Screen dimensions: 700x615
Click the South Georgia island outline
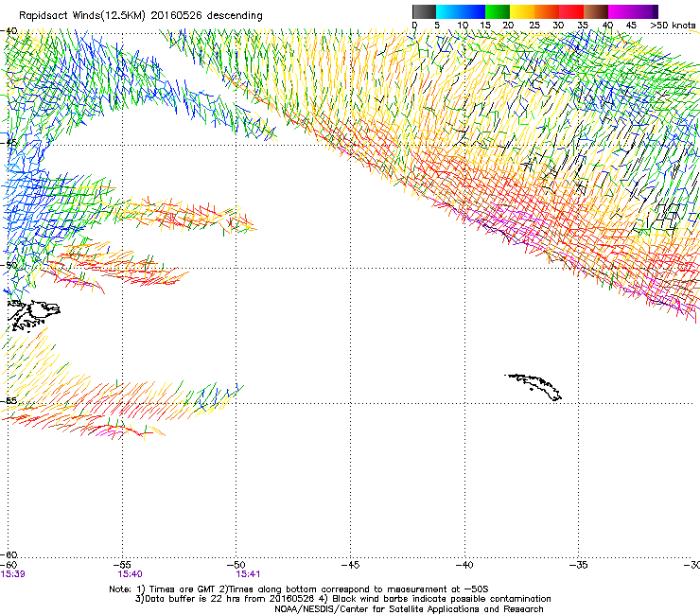click(x=534, y=387)
